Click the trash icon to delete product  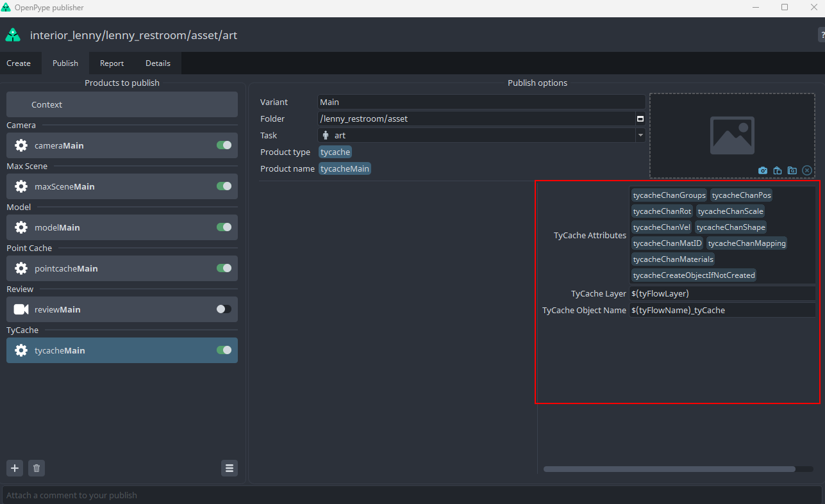pos(37,468)
